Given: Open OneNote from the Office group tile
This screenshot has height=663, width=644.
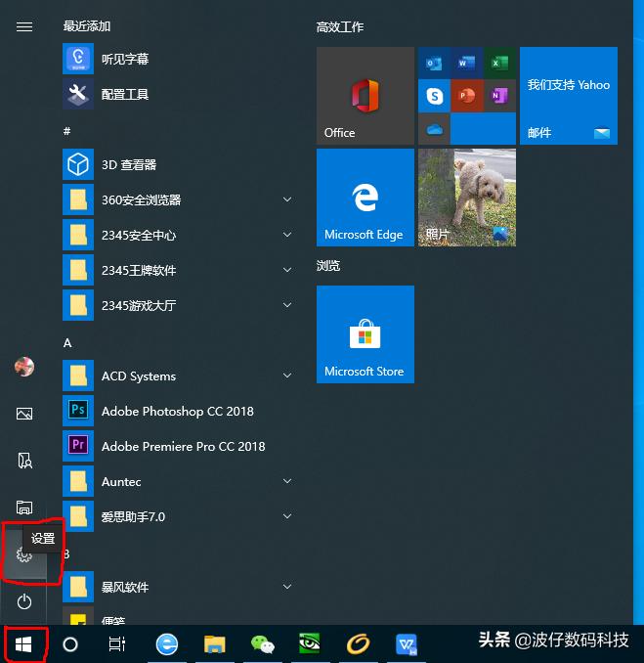Looking at the screenshot, I should 499,96.
